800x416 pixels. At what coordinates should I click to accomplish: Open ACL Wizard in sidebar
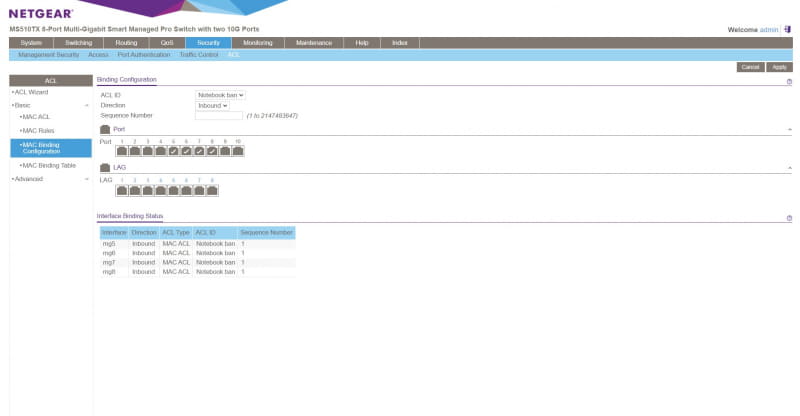click(x=31, y=92)
